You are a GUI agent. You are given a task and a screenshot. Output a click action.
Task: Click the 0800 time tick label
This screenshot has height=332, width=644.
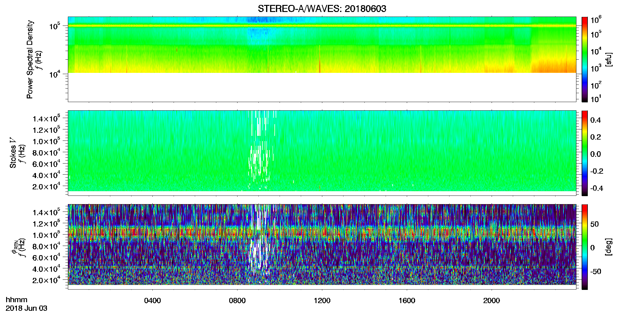(x=237, y=300)
